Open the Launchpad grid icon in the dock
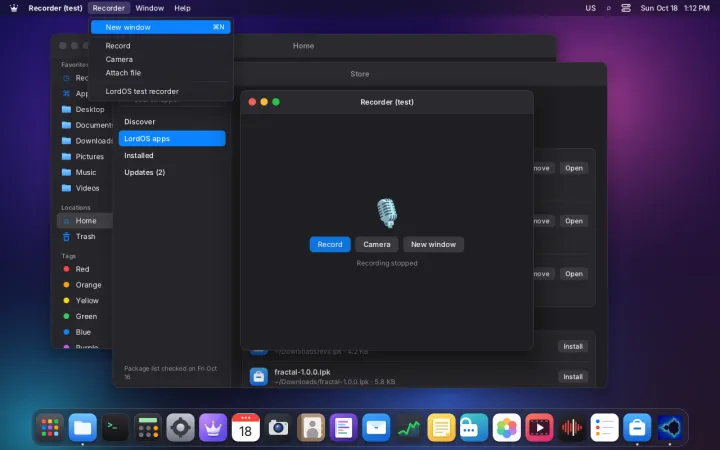Image resolution: width=720 pixels, height=450 pixels. [x=50, y=428]
